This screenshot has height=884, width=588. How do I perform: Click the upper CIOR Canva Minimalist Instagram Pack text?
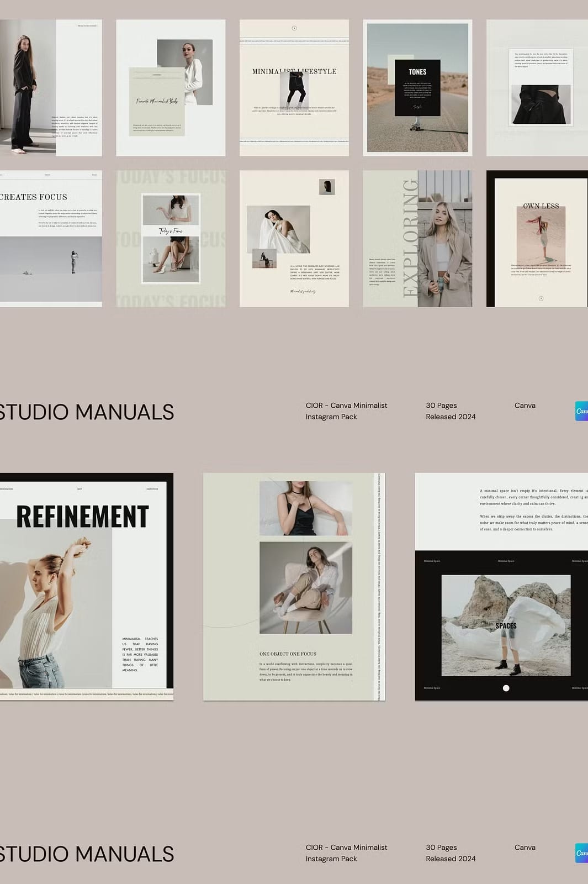pos(346,411)
